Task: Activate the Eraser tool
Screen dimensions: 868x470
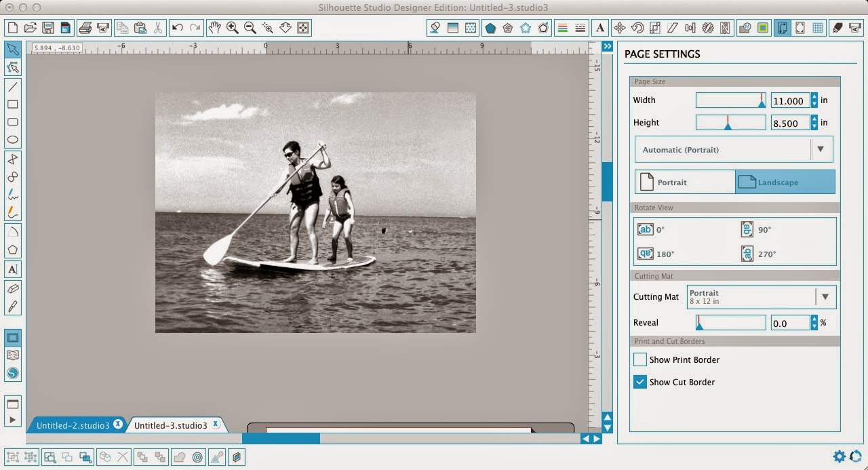Action: (x=14, y=289)
